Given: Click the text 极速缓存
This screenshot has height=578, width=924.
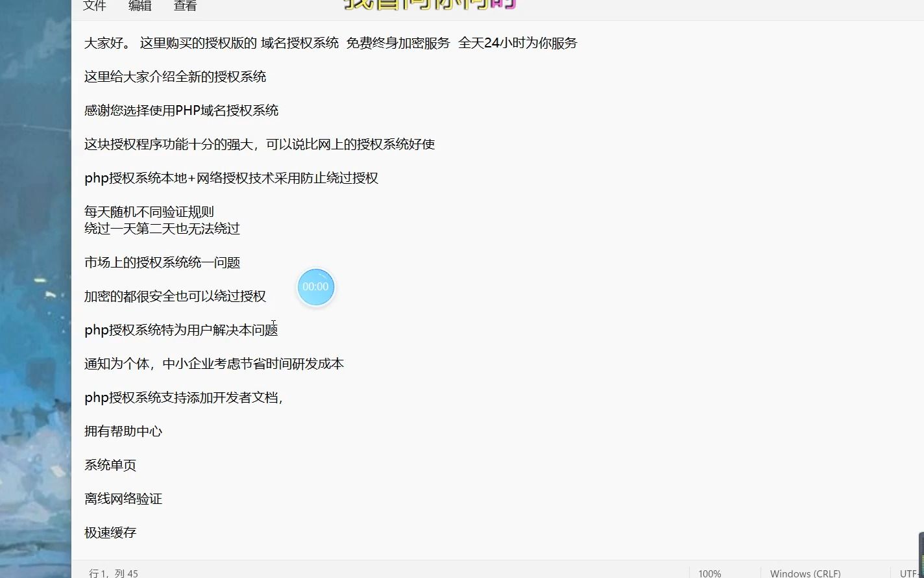Looking at the screenshot, I should (109, 533).
